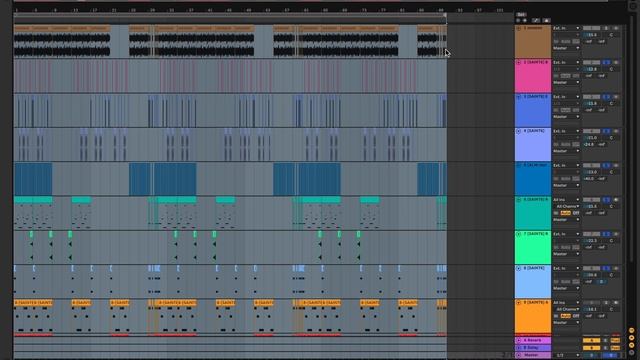
Task: Toggle Returns section round button
Action: click(631, 338)
